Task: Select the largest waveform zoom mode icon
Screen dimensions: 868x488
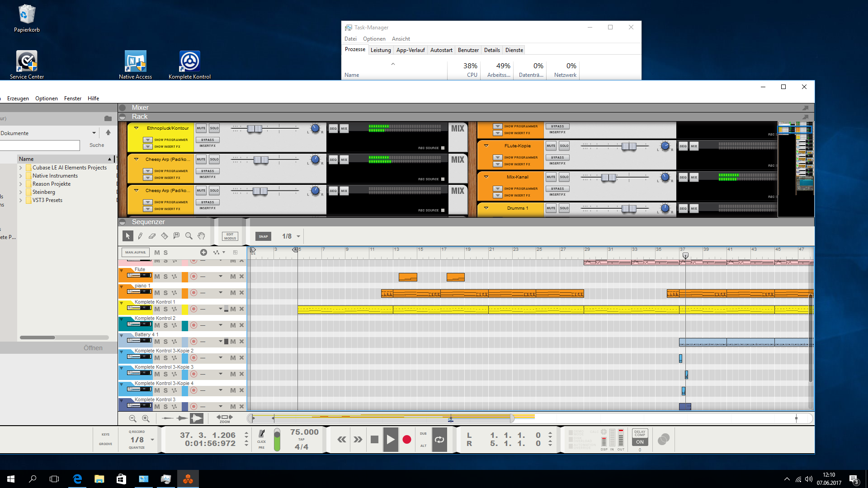Action: click(x=197, y=418)
